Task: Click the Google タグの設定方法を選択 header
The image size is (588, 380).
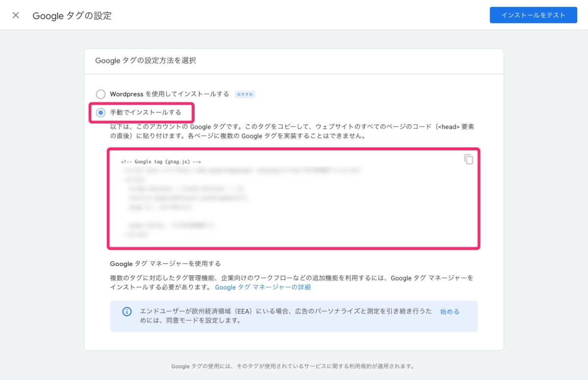Action: 146,61
